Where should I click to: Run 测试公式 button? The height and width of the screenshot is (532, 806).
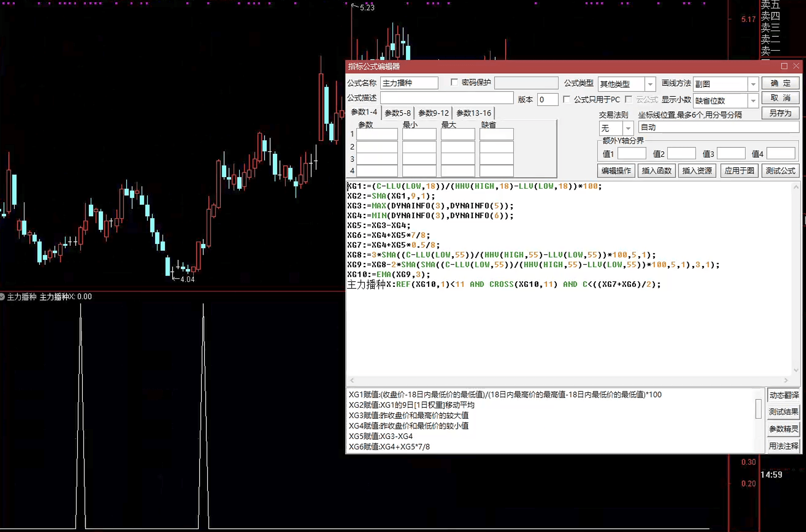(781, 171)
